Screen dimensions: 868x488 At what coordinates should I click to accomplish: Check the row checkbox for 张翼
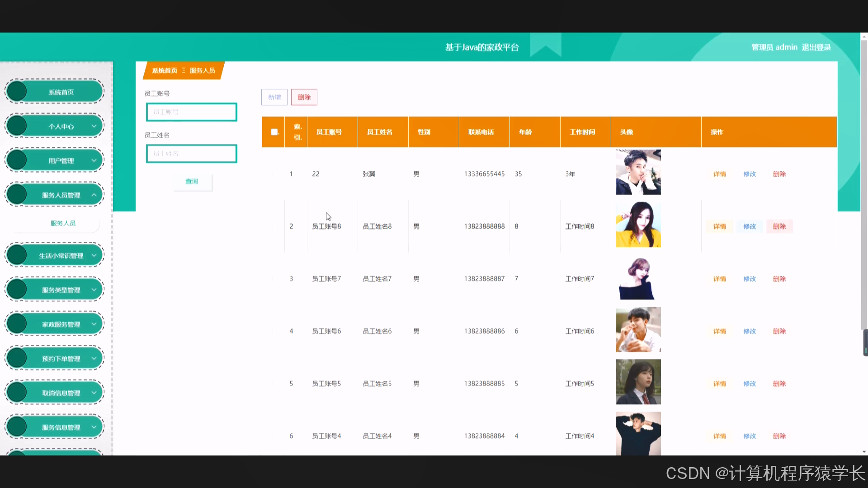(270, 174)
